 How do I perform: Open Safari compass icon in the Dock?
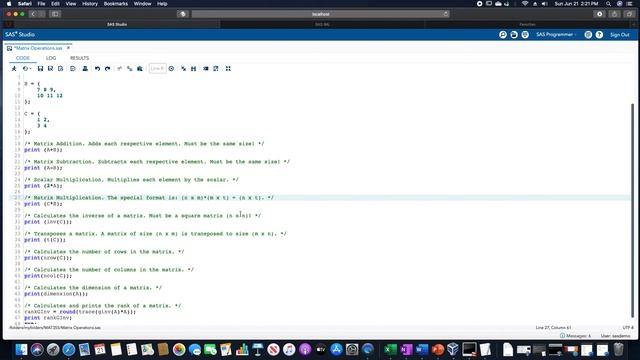point(69,350)
